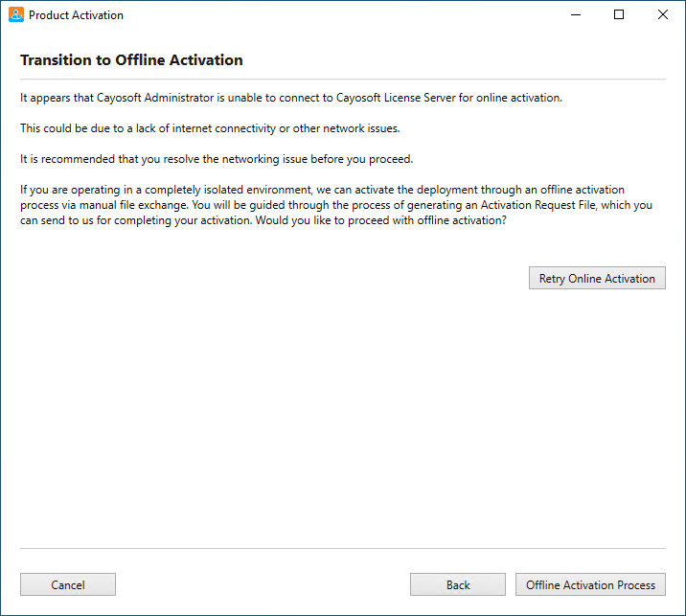Maximize the Product Activation window
686x616 pixels.
point(619,15)
